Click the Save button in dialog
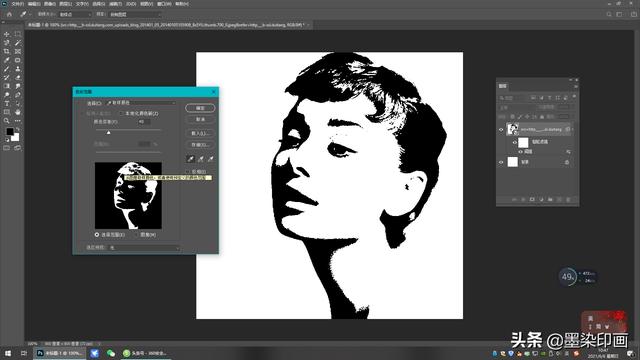Image resolution: width=640 pixels, height=360 pixels. click(x=200, y=144)
